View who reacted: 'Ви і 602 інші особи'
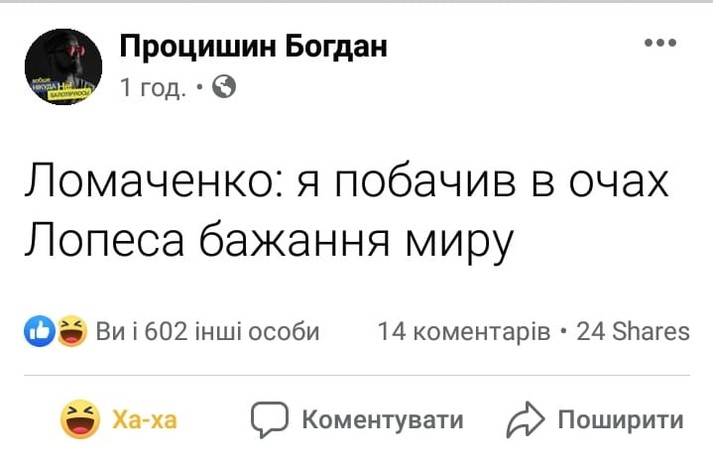The height and width of the screenshot is (463, 713). click(207, 331)
